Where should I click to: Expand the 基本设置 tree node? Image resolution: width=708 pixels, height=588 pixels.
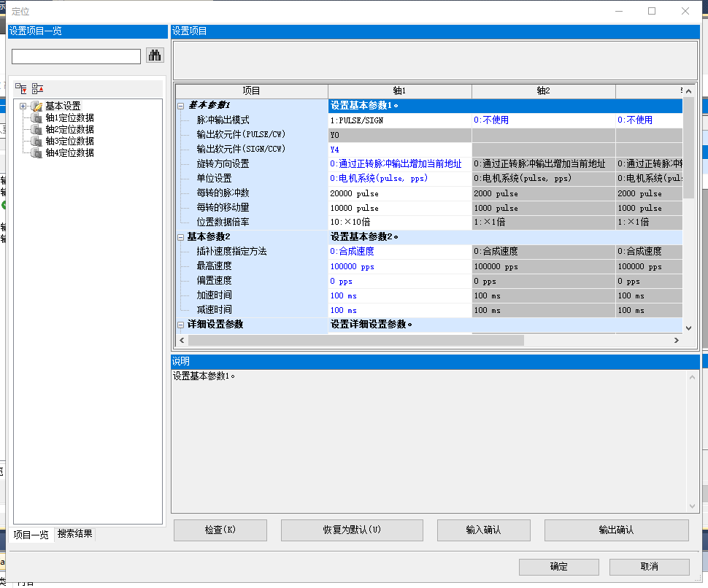(x=23, y=107)
